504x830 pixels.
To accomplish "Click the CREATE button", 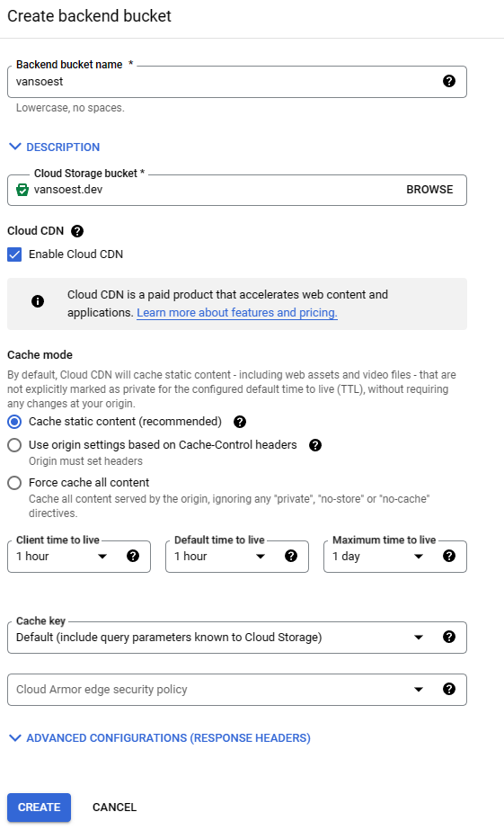I will (40, 808).
